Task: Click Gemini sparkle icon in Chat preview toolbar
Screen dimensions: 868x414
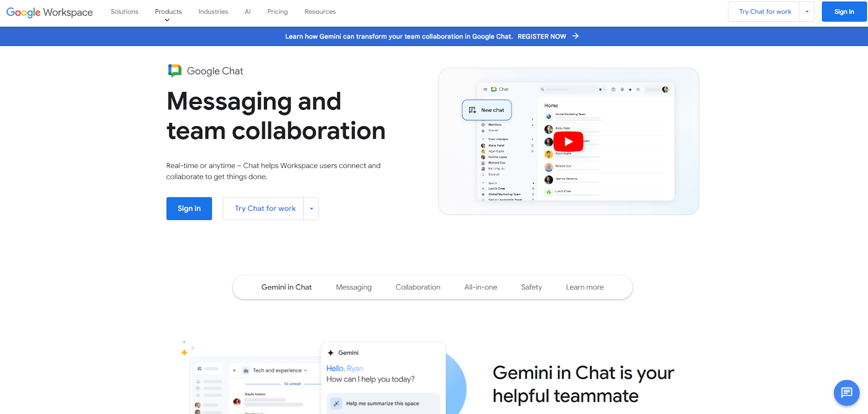Action: (x=630, y=89)
